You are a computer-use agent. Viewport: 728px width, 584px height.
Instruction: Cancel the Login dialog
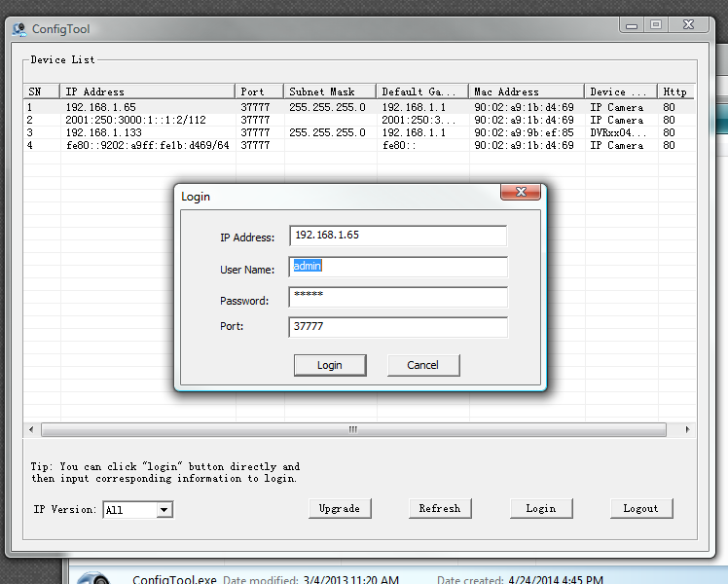point(422,365)
